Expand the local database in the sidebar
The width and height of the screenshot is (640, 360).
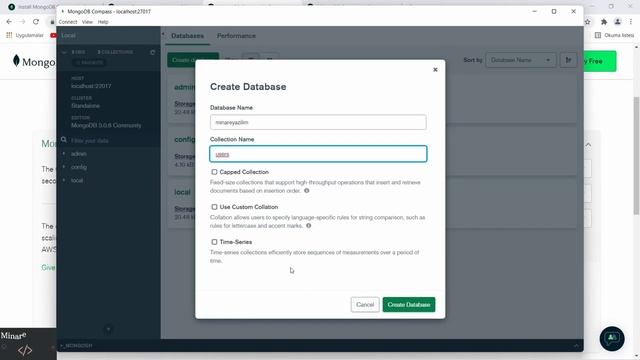point(64,180)
